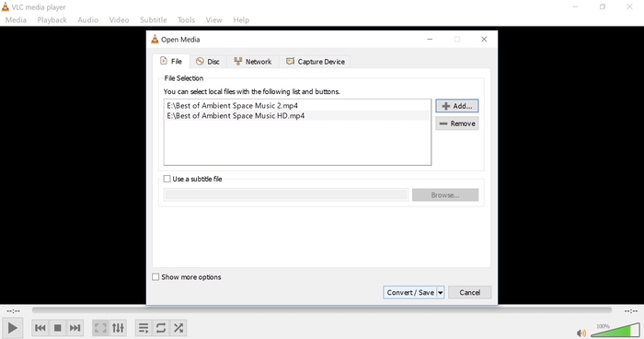Click the Open Media dialog cone icon
Screen dimensions: 644x339
point(155,39)
